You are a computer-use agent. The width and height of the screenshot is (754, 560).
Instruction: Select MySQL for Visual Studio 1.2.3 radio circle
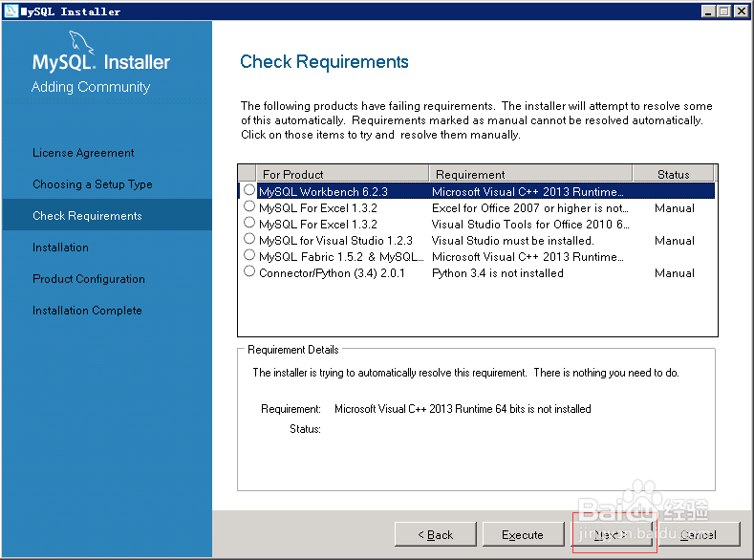pos(249,238)
